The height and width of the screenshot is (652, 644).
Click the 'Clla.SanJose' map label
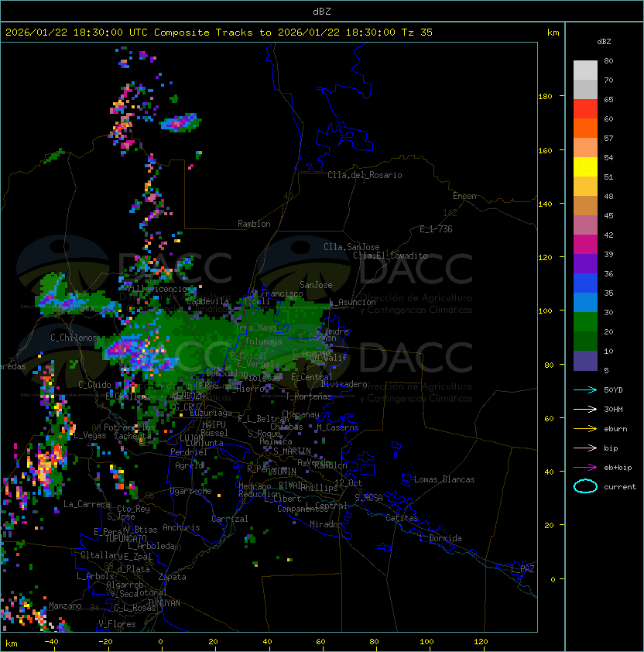click(x=351, y=247)
